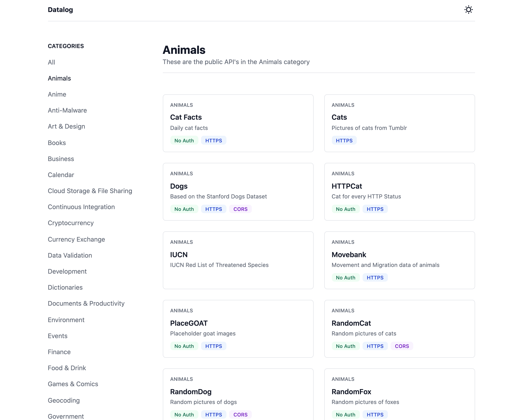Toggle the light/dark theme sun icon
516x420 pixels.
tap(468, 10)
